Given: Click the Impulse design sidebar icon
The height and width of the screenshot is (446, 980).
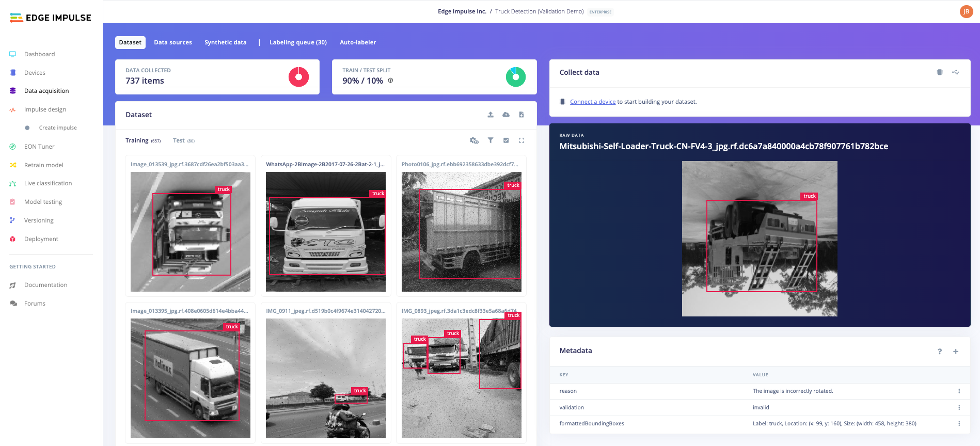Looking at the screenshot, I should [x=13, y=109].
